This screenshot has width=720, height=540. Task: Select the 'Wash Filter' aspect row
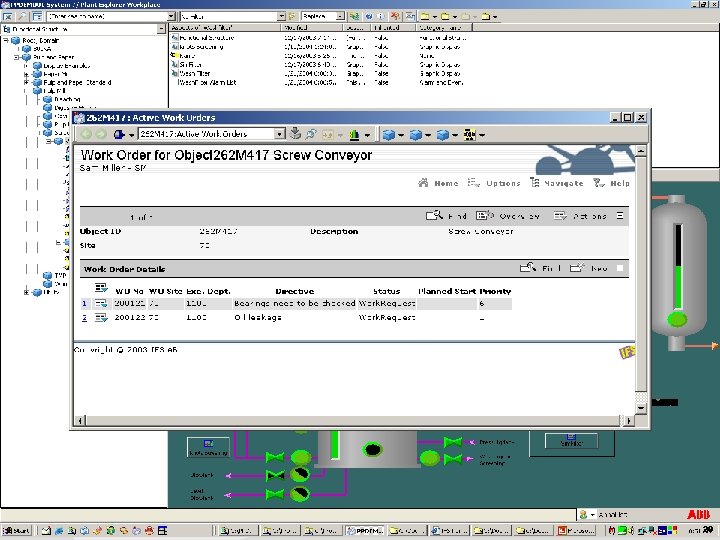tap(194, 73)
